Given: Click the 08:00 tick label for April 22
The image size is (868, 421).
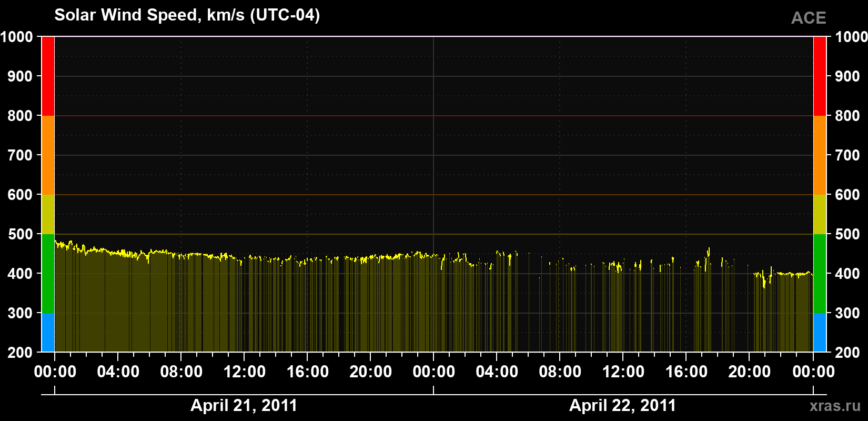Looking at the screenshot, I should click(560, 372).
